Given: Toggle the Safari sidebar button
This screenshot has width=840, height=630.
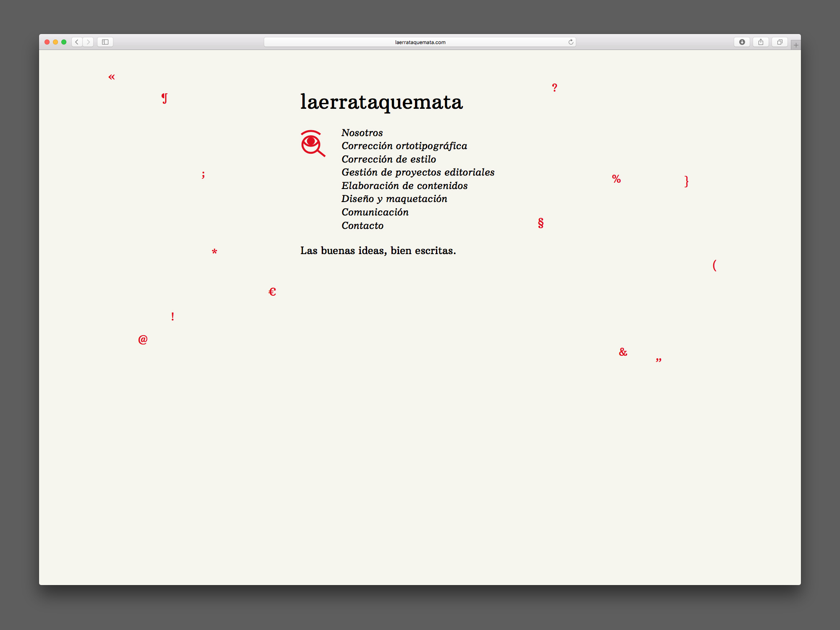Looking at the screenshot, I should 105,42.
